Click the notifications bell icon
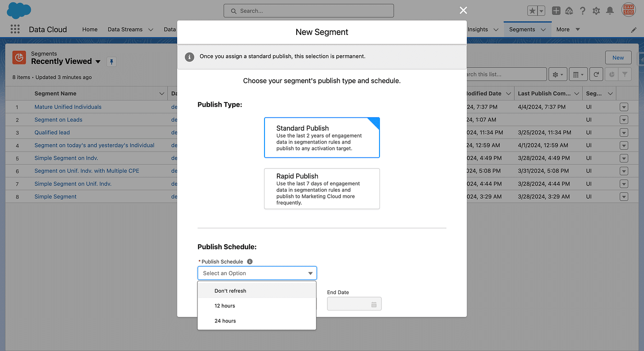 click(x=610, y=11)
